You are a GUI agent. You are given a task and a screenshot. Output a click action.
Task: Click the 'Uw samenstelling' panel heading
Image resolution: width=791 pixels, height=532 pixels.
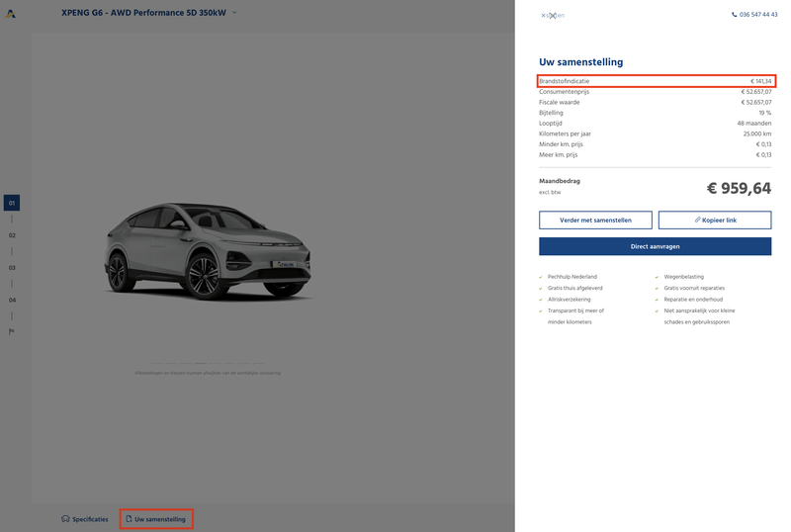click(x=580, y=62)
